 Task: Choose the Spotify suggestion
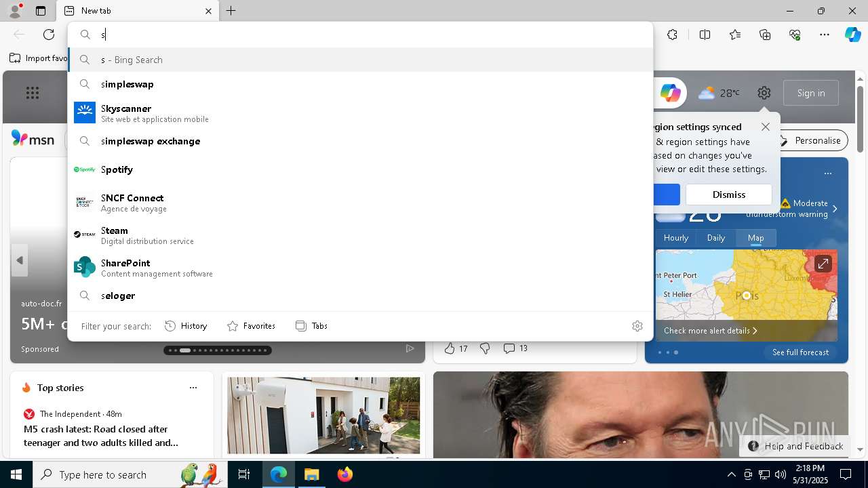tap(360, 169)
